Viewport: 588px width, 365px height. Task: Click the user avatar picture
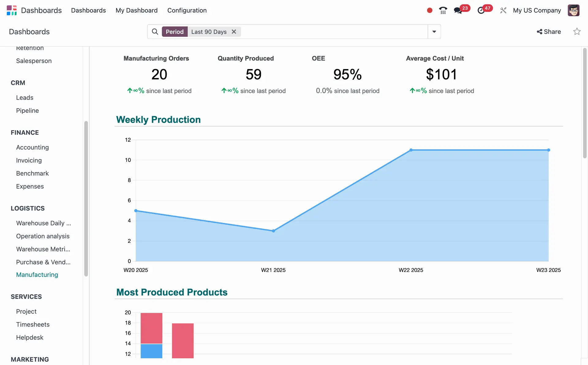[x=573, y=10]
